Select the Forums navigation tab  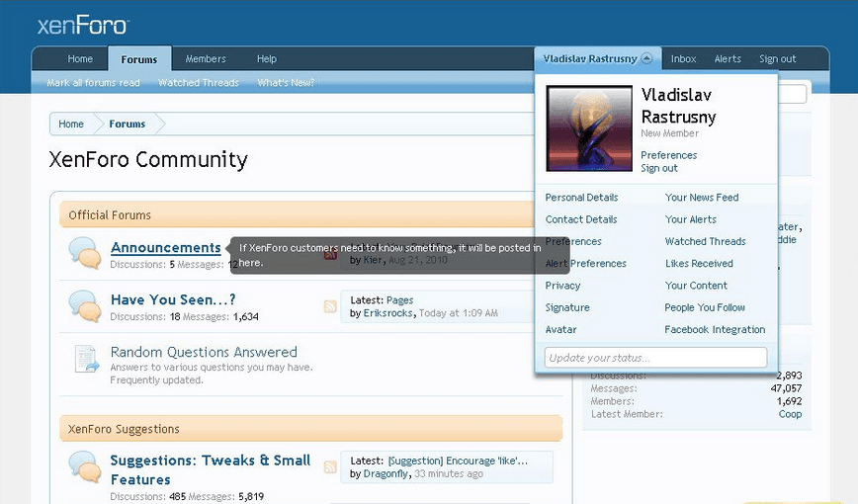tap(139, 59)
